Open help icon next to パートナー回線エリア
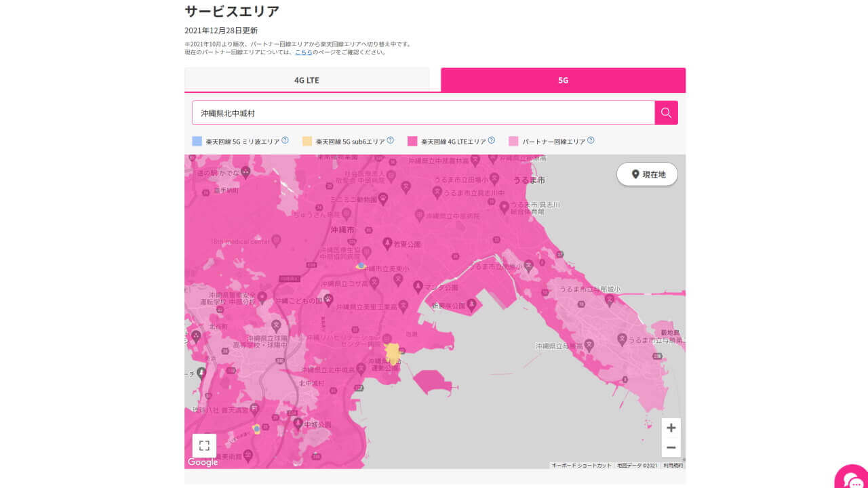The height and width of the screenshot is (488, 868). point(591,140)
